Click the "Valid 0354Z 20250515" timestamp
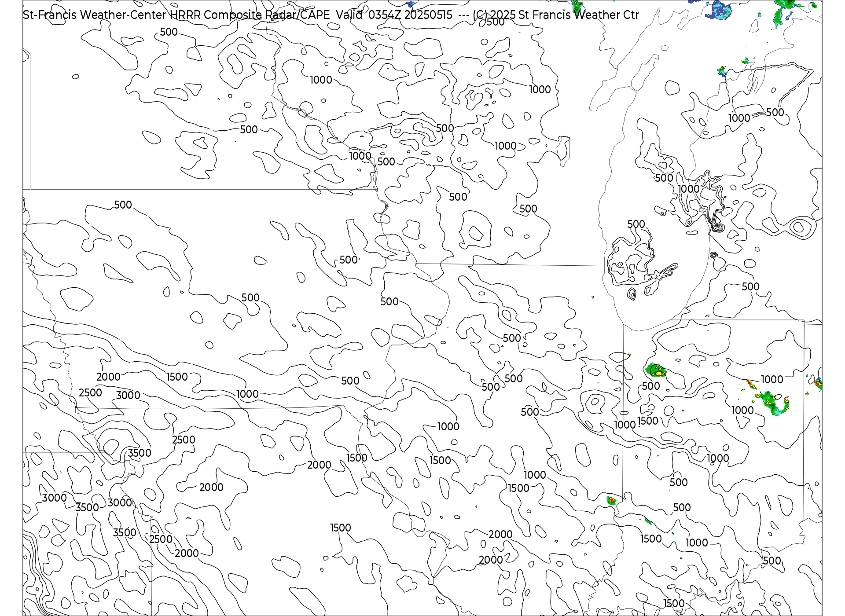Image resolution: width=845 pixels, height=616 pixels. pyautogui.click(x=394, y=15)
